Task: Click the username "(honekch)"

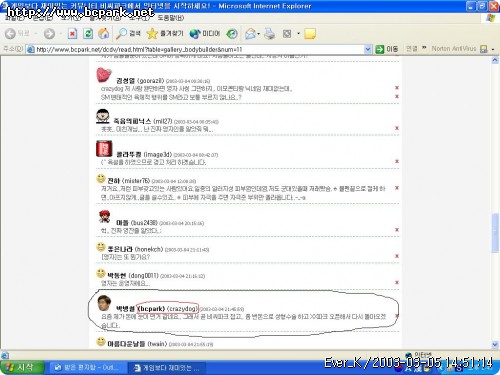Action: [149, 249]
